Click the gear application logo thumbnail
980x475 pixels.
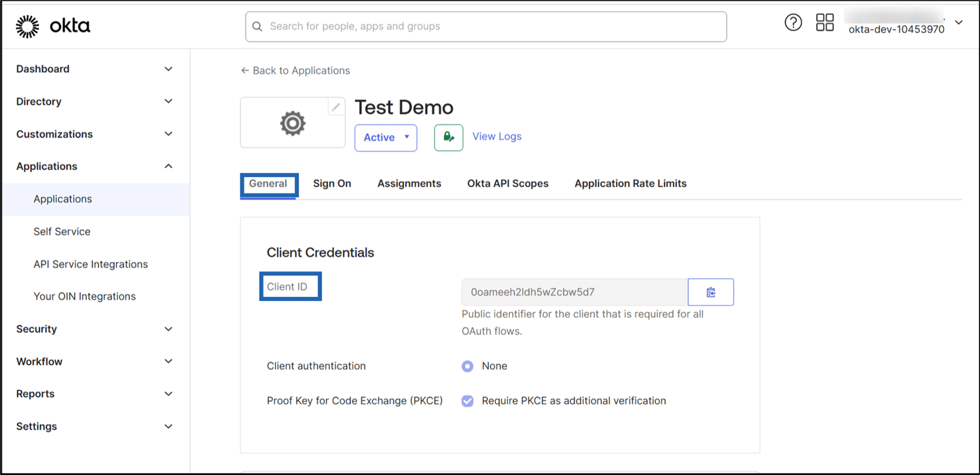292,123
